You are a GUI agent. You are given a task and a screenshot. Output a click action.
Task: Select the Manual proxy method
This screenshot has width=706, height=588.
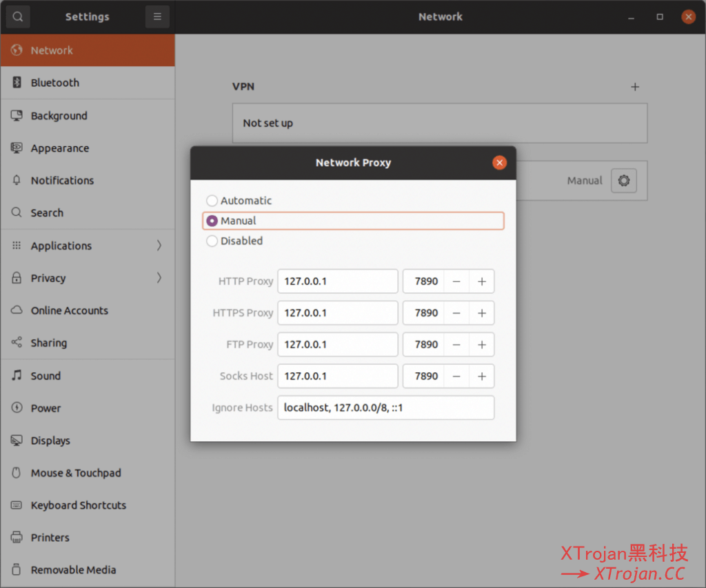point(212,221)
